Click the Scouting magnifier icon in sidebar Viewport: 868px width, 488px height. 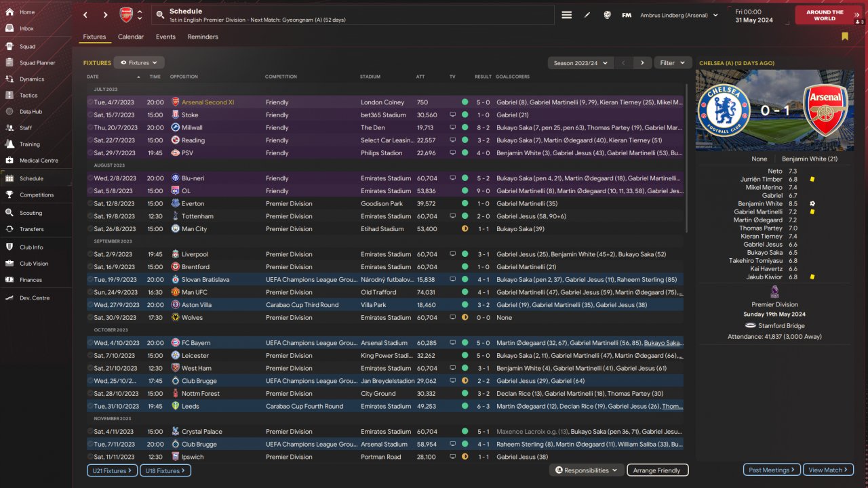pyautogui.click(x=10, y=213)
